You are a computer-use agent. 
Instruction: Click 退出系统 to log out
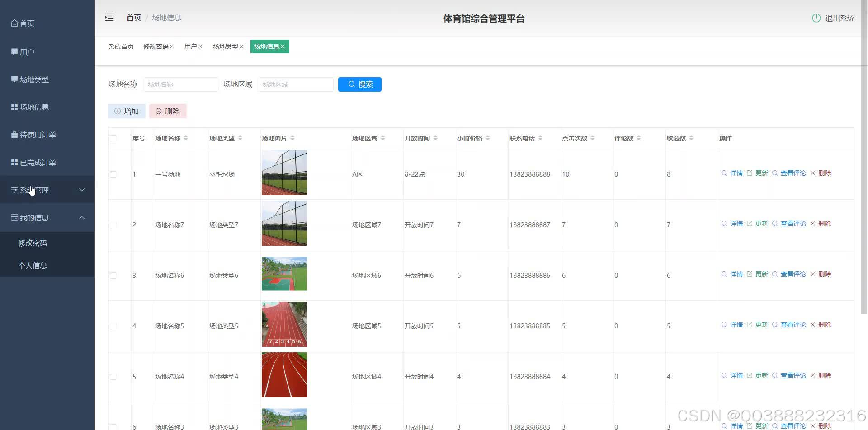pyautogui.click(x=840, y=18)
